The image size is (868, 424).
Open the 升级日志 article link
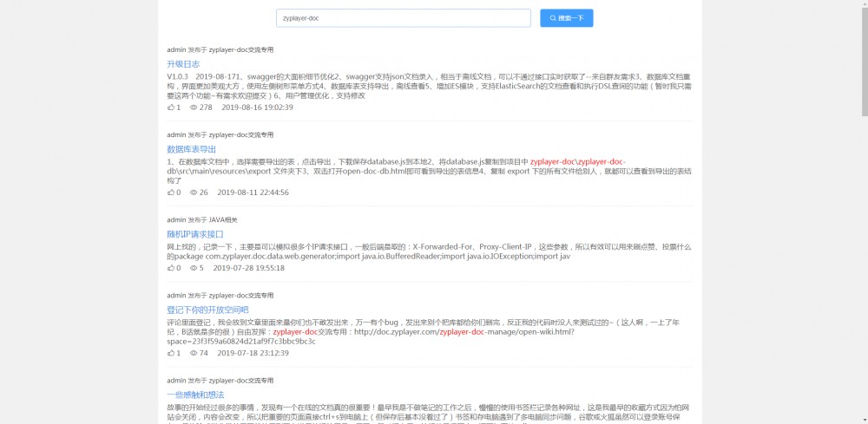point(183,64)
